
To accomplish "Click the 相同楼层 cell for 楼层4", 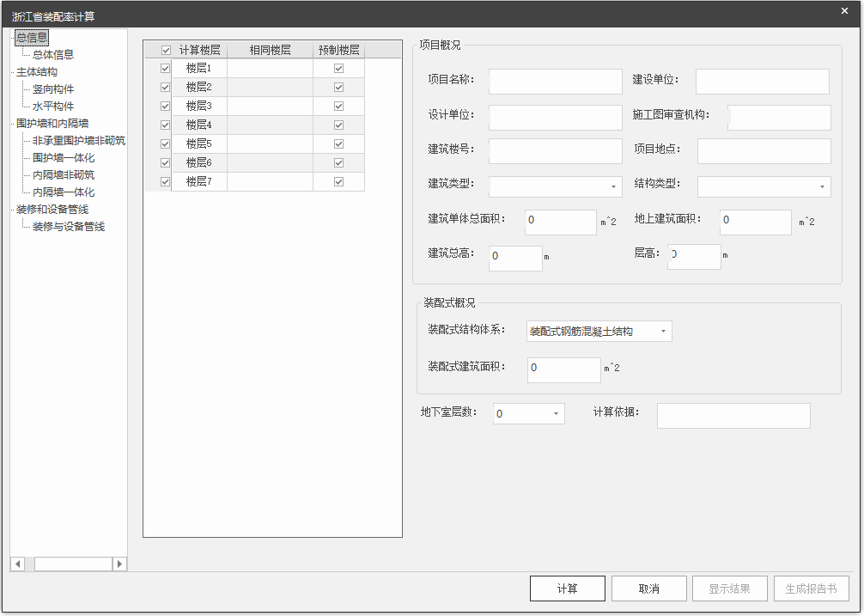I will coord(270,125).
